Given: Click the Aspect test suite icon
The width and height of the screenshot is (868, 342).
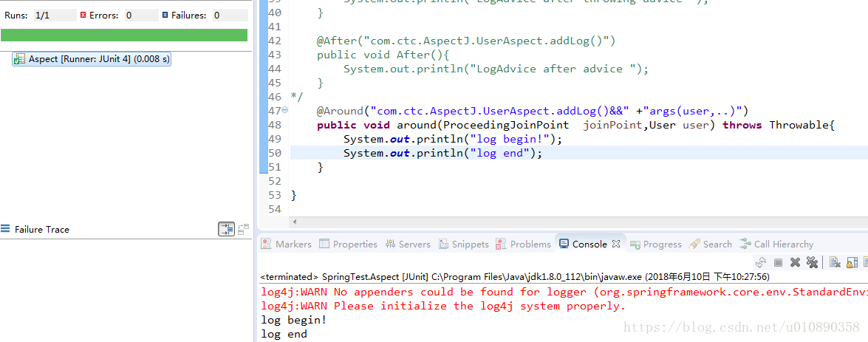Looking at the screenshot, I should point(20,59).
